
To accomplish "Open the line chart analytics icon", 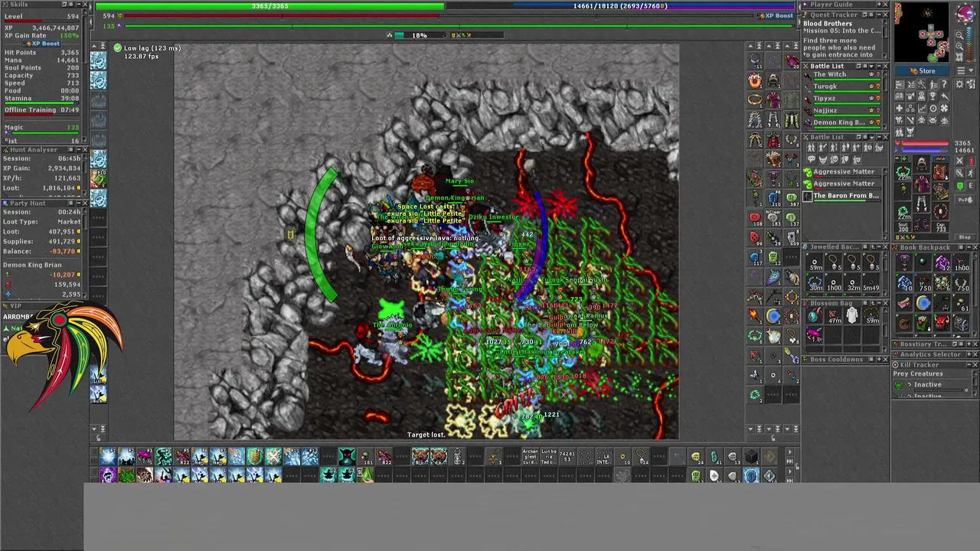I will [922, 109].
